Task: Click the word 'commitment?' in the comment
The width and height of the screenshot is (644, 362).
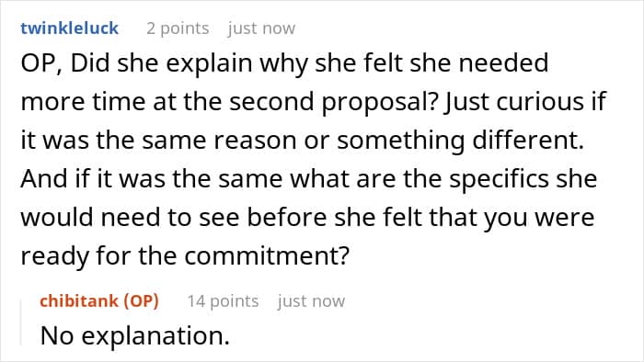Action: [267, 255]
